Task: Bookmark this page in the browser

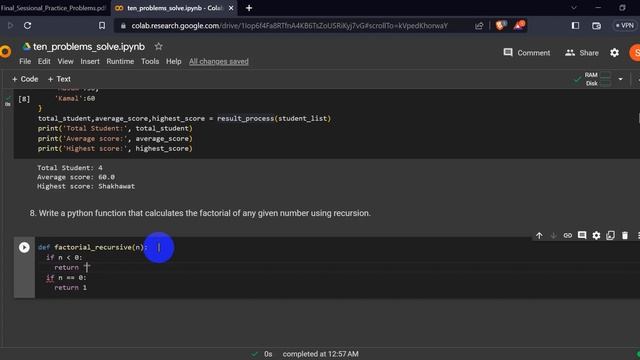Action: 102,25
